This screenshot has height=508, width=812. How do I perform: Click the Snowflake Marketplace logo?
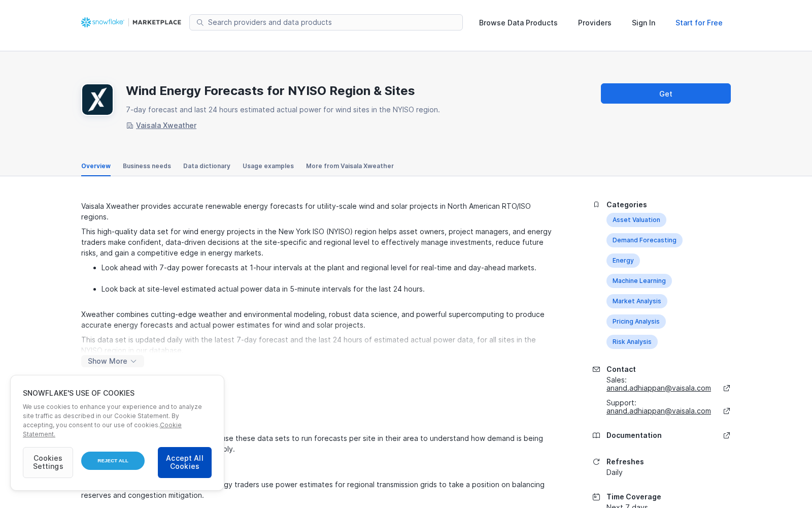click(x=131, y=22)
